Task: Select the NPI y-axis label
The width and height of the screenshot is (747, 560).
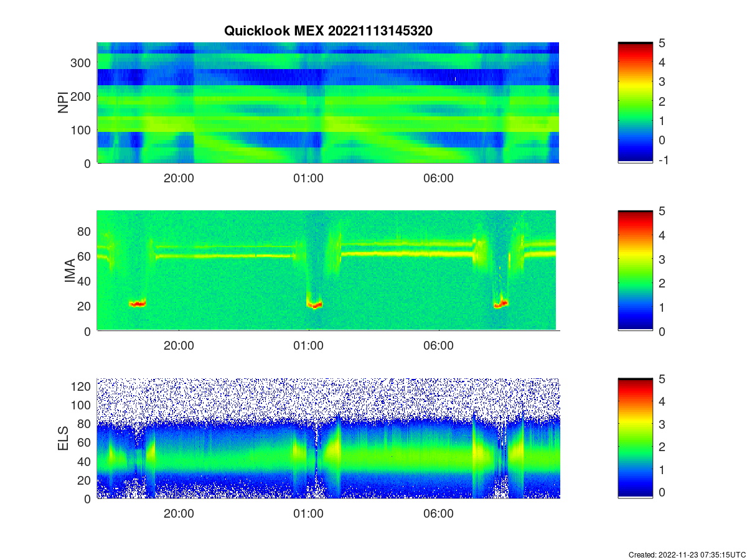Action: coord(63,103)
